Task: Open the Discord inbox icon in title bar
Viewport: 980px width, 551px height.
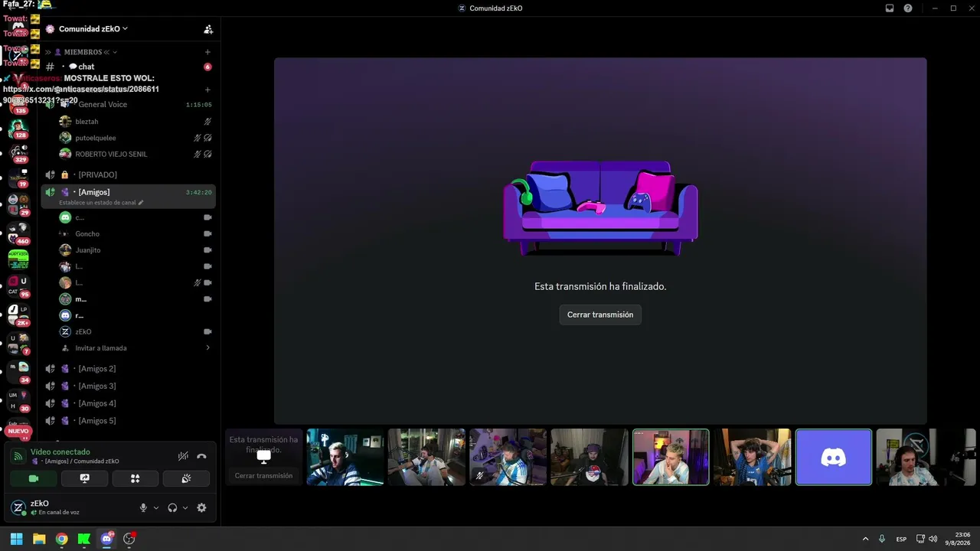Action: pos(890,8)
